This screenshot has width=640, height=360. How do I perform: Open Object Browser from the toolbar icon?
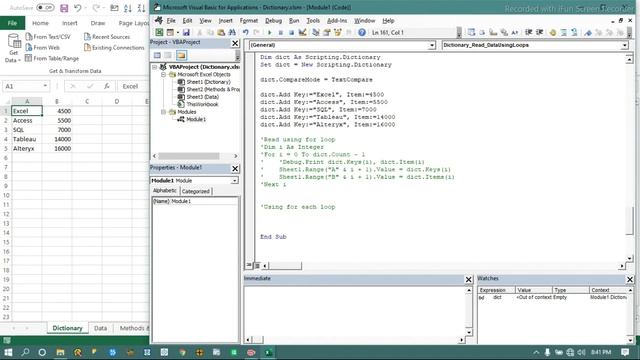point(338,33)
